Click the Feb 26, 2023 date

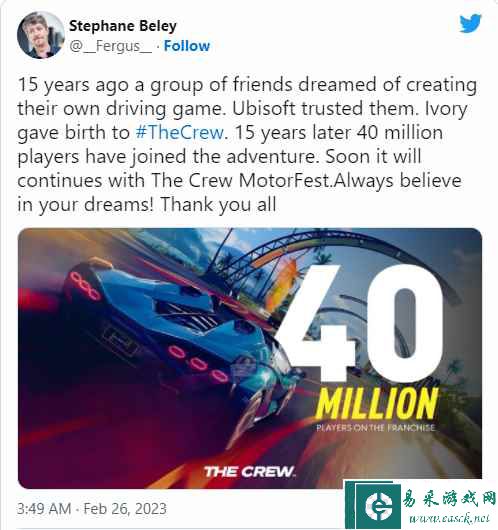click(x=125, y=509)
